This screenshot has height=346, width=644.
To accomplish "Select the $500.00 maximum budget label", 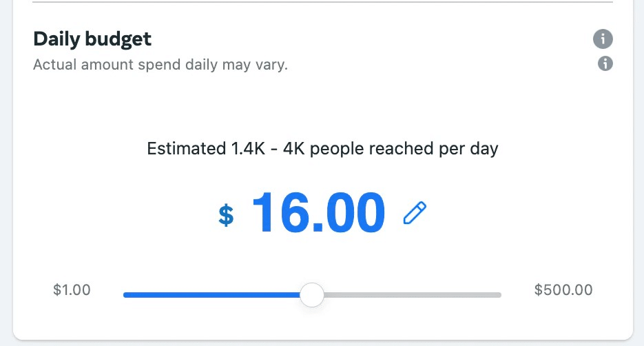I will pyautogui.click(x=563, y=289).
